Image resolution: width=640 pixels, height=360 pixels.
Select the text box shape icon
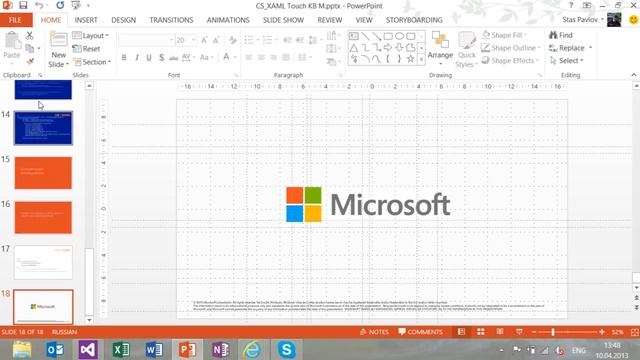point(354,36)
